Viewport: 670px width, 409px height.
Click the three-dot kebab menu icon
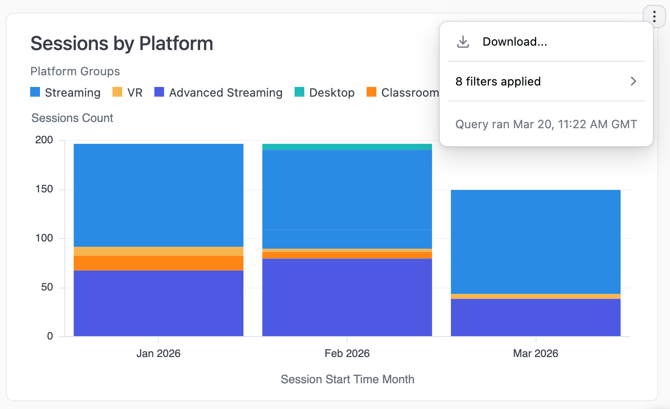pyautogui.click(x=654, y=17)
